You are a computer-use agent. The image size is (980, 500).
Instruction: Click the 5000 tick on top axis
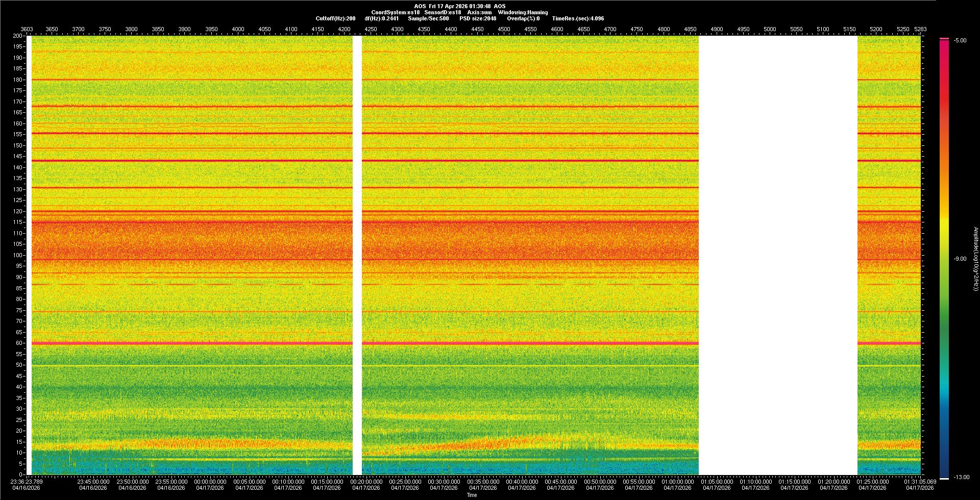(x=770, y=29)
